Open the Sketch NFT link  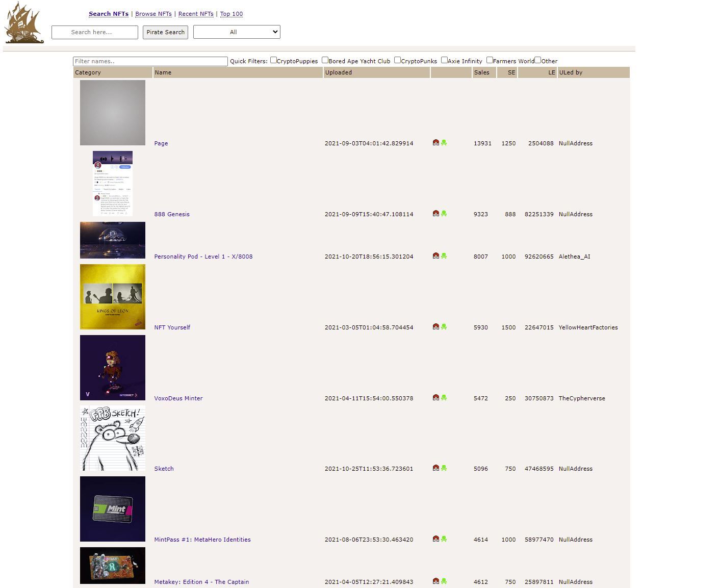[164, 469]
